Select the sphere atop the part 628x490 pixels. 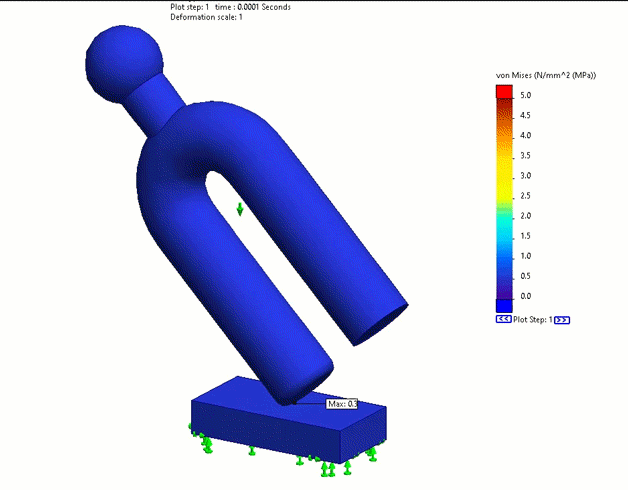124,59
